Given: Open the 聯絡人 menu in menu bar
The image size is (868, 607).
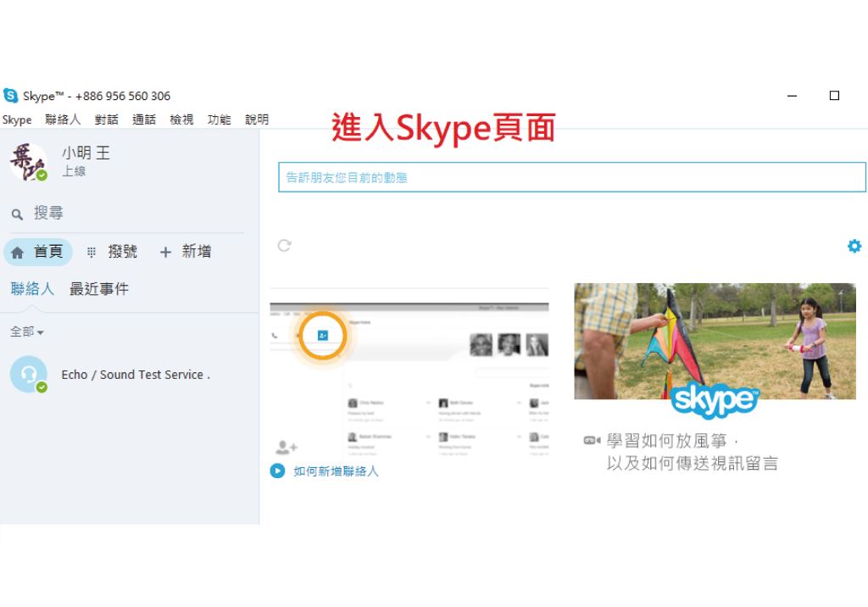Looking at the screenshot, I should pyautogui.click(x=63, y=120).
